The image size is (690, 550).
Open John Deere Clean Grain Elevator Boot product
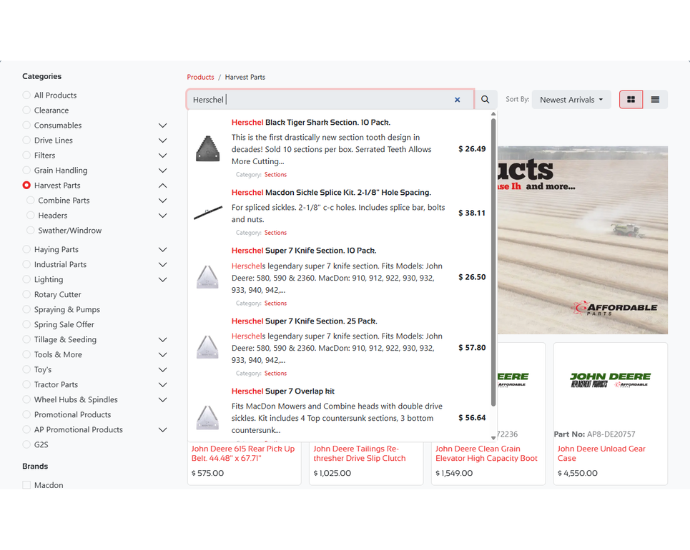coord(486,453)
